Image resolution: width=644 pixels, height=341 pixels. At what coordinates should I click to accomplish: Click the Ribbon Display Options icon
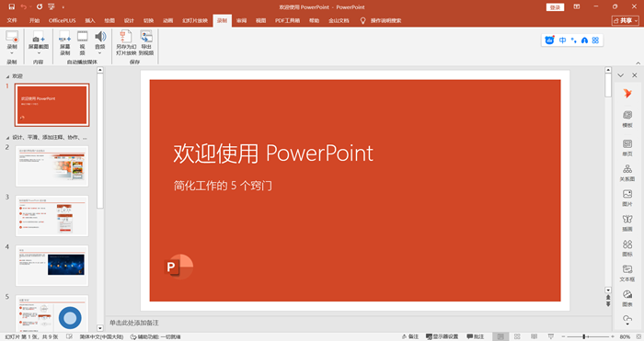577,6
